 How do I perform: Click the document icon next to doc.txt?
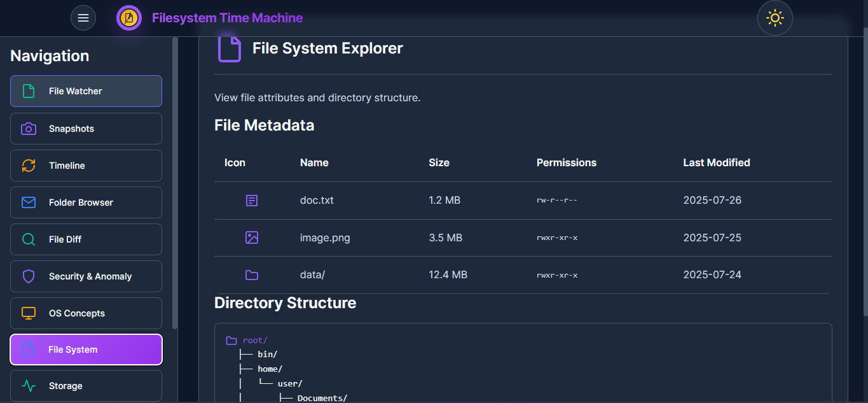tap(251, 200)
